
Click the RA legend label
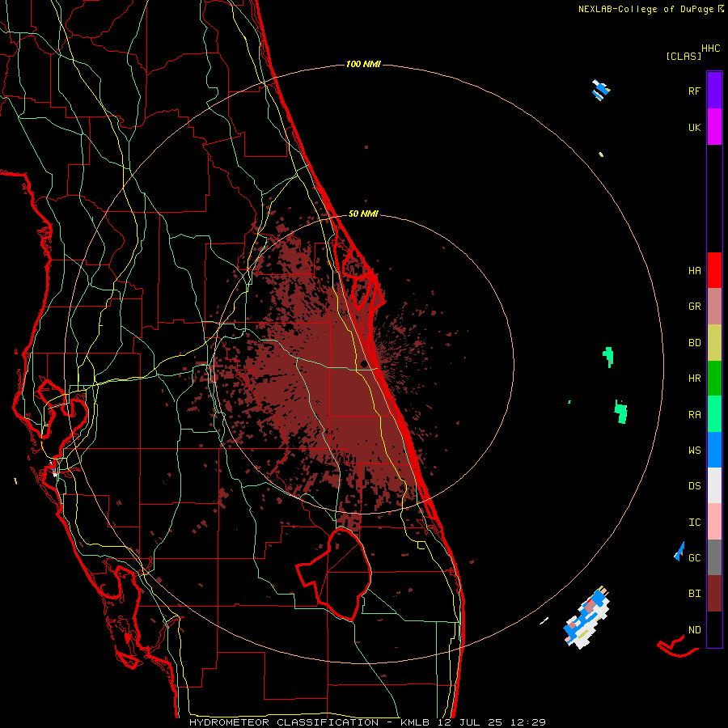coord(694,415)
